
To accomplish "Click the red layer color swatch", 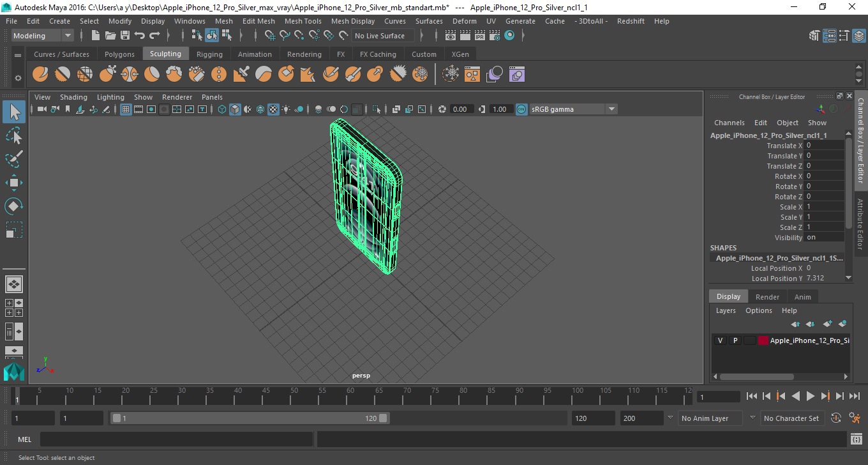I will click(763, 340).
